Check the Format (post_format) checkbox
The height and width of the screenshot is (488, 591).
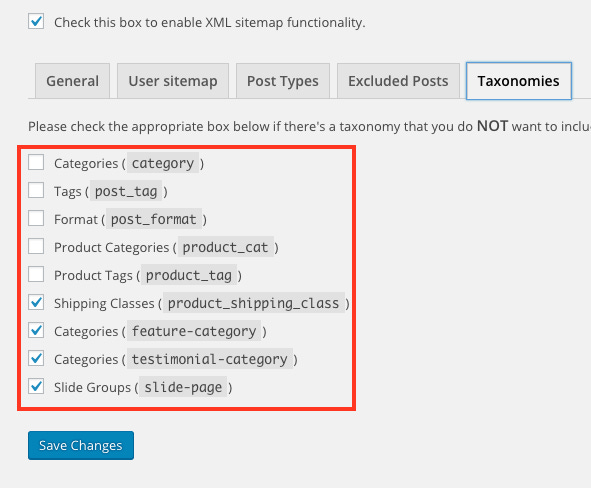coord(36,218)
